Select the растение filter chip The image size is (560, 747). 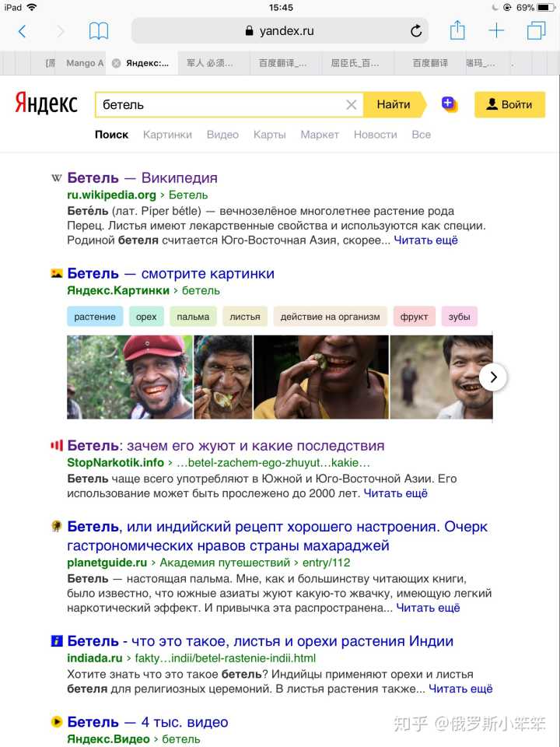[95, 317]
